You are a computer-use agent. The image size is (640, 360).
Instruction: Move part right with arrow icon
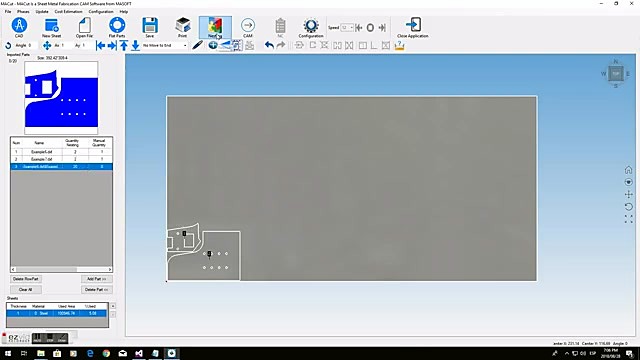(112, 46)
